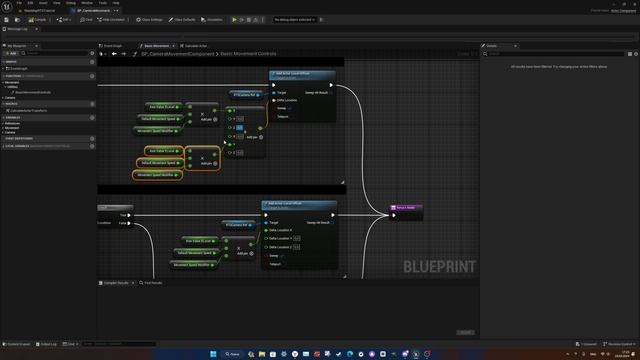Click BP_CameraMovementComponent breadcrumb link
The height and width of the screenshot is (360, 640).
point(178,54)
